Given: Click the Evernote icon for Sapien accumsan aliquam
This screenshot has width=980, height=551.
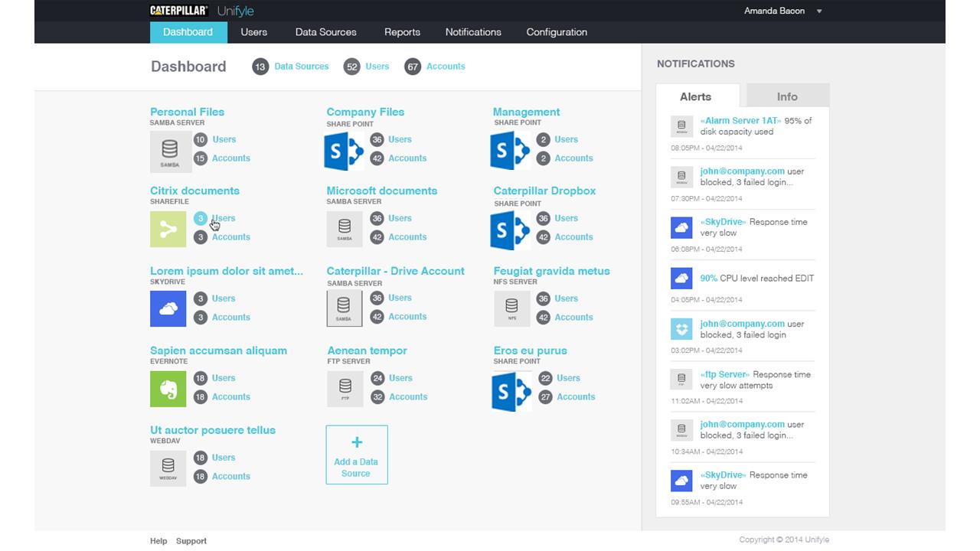Looking at the screenshot, I should (168, 388).
